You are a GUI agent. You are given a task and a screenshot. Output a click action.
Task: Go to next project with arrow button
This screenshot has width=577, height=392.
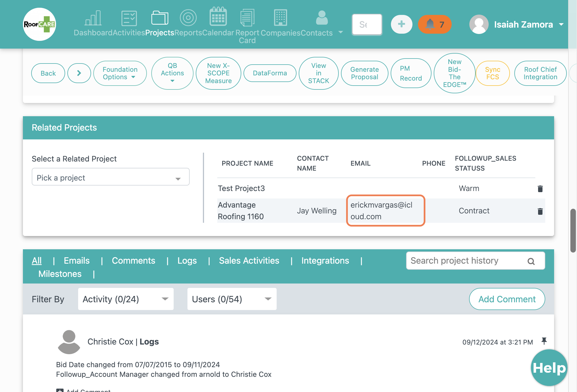click(79, 73)
